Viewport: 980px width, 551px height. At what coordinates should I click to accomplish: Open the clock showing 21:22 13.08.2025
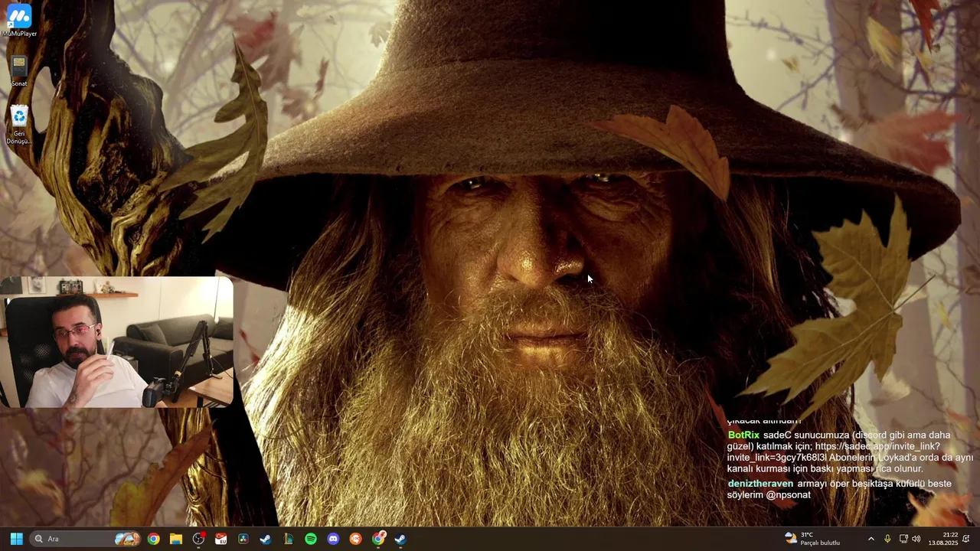tap(943, 539)
